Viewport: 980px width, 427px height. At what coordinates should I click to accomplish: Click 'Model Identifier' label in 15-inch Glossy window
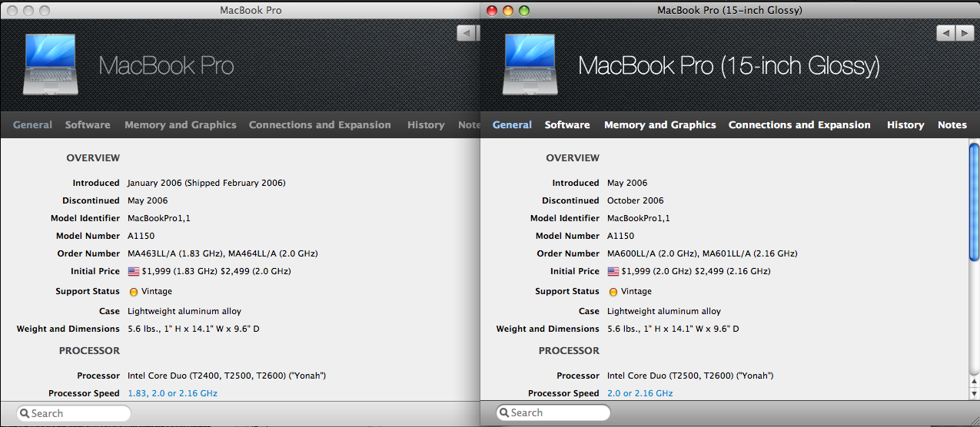click(x=565, y=218)
